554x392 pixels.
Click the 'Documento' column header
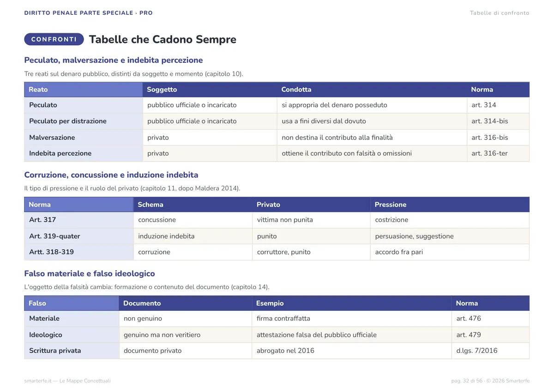click(185, 303)
